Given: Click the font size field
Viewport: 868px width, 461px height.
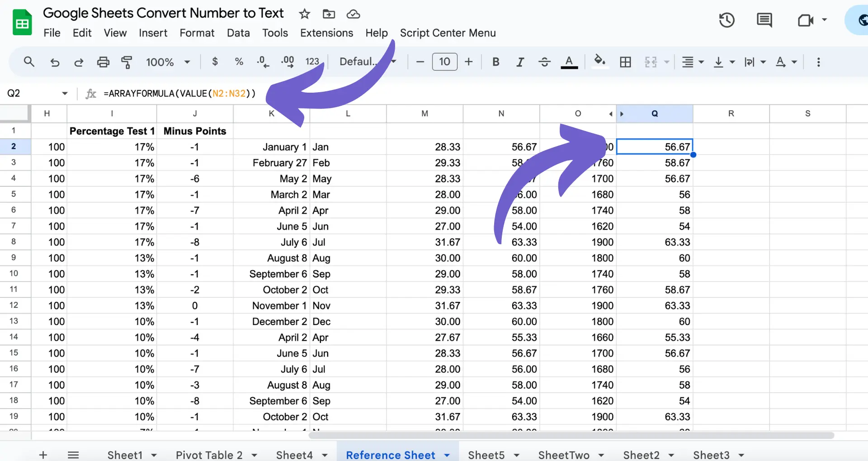Looking at the screenshot, I should [445, 61].
